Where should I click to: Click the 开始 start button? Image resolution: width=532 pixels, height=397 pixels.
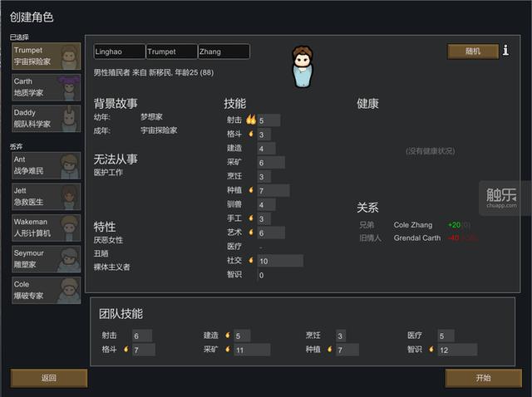(483, 378)
